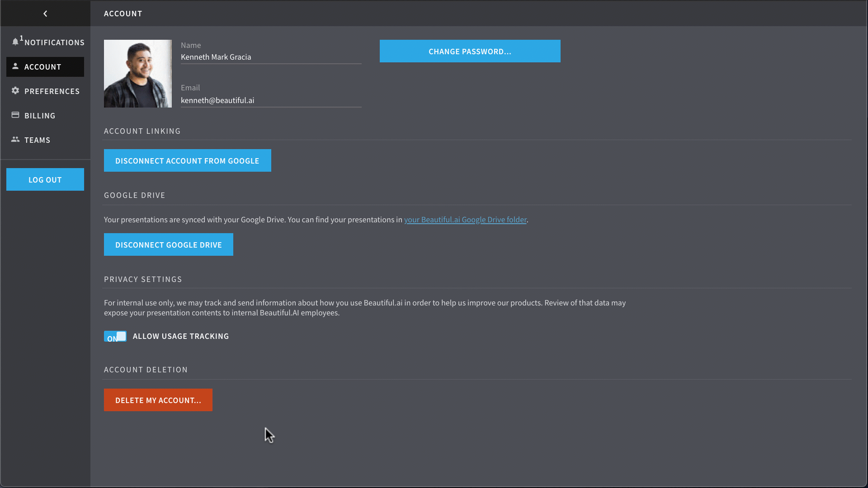Click Disconnect Google Drive button
Image resolution: width=868 pixels, height=488 pixels.
point(168,244)
